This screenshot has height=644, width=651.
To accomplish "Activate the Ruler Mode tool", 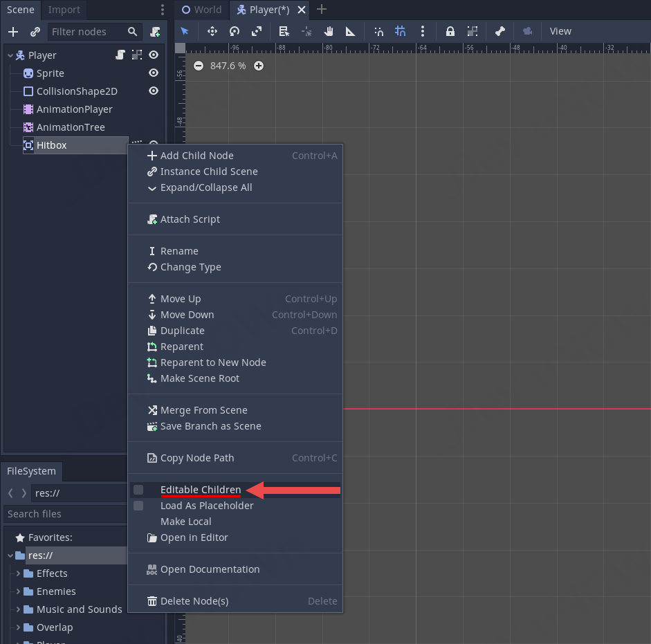I will coord(351,31).
